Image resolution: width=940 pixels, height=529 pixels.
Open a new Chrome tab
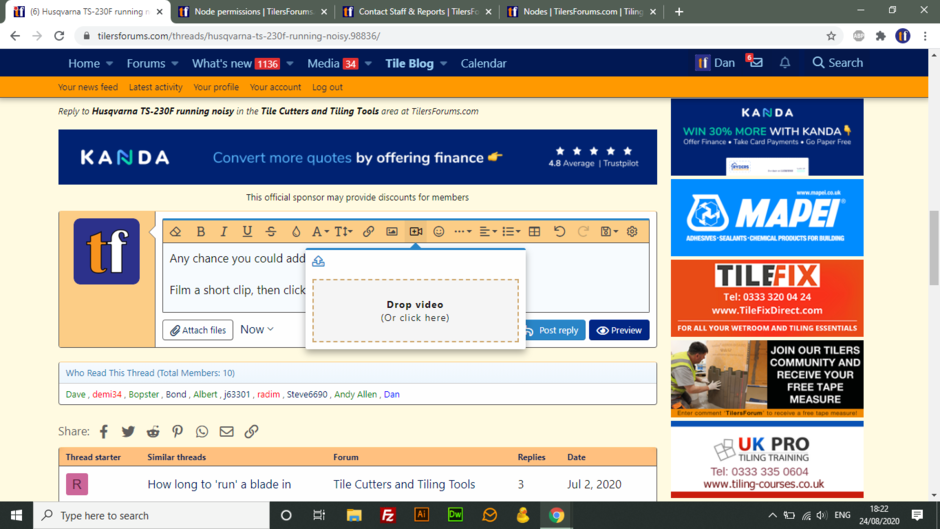point(679,11)
